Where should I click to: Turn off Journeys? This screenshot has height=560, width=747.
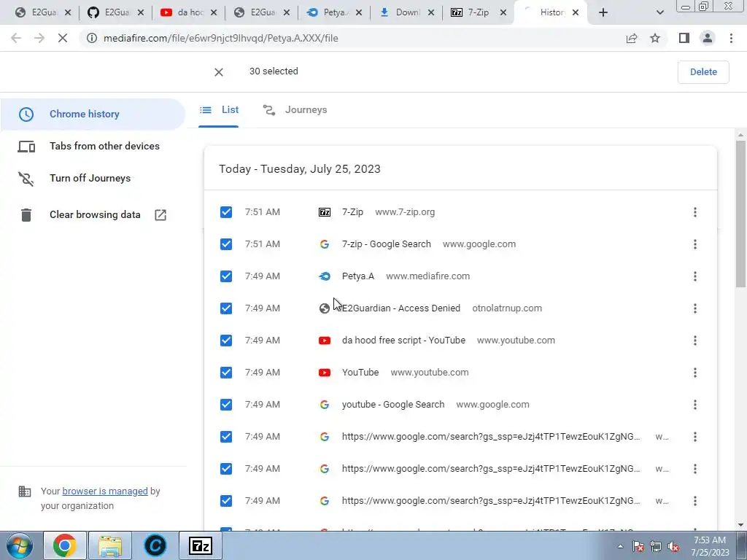click(92, 178)
